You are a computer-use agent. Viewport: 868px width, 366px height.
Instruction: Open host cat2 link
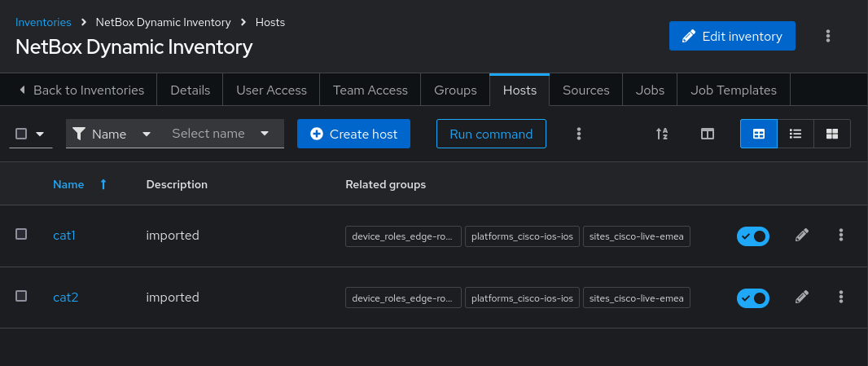[x=65, y=298]
